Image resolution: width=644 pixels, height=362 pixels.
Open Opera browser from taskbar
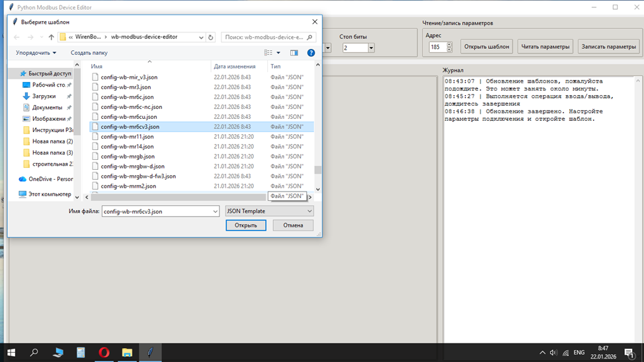[x=104, y=353]
